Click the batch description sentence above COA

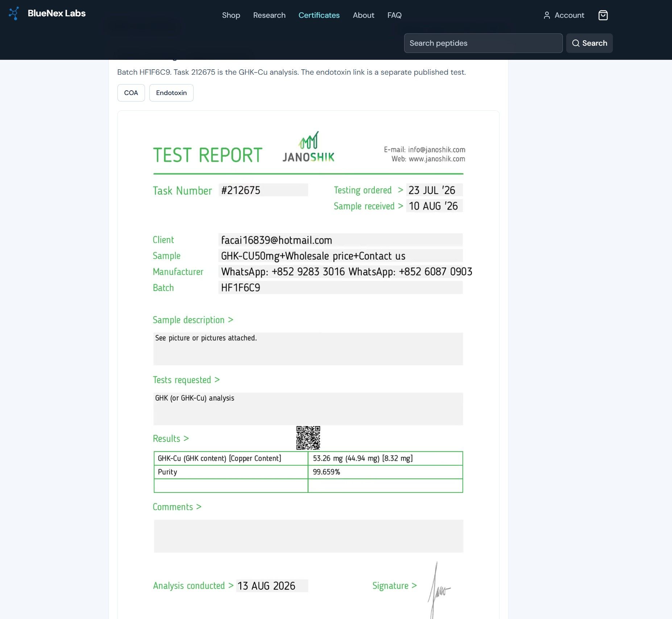click(x=291, y=72)
